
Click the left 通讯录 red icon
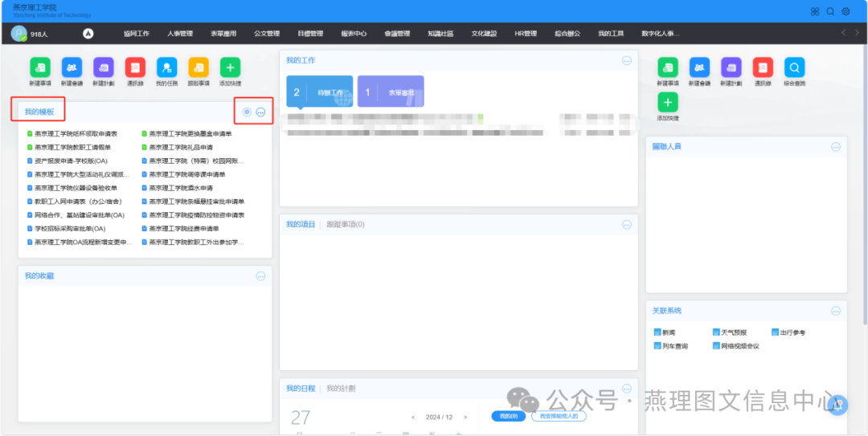coord(135,68)
